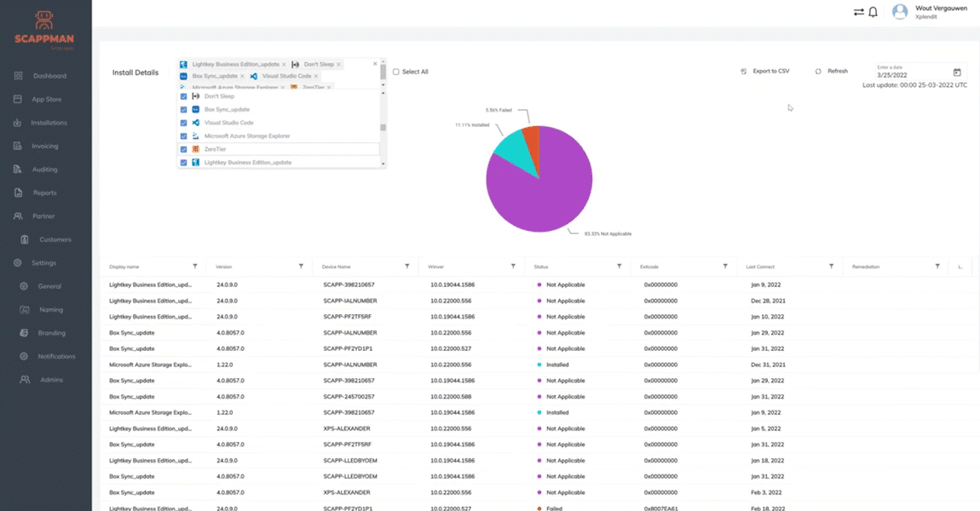
Task: Click the Settings gear sidebar icon
Action: 18,263
